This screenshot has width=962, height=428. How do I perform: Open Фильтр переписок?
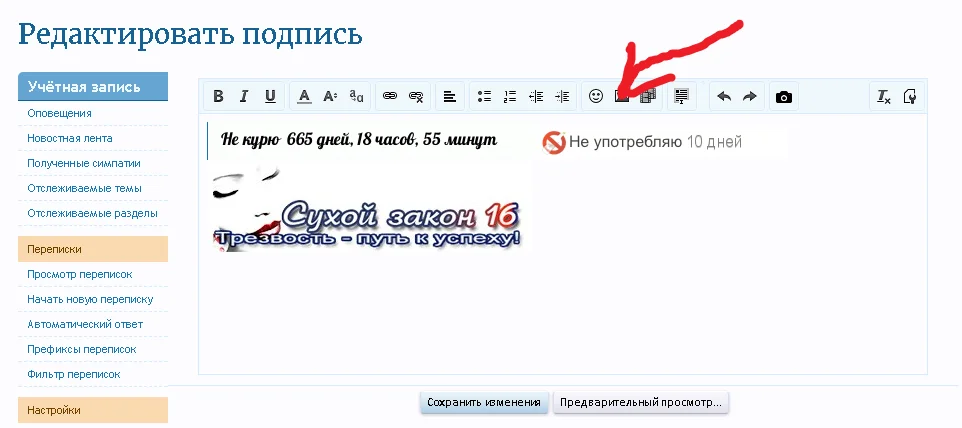pos(74,375)
